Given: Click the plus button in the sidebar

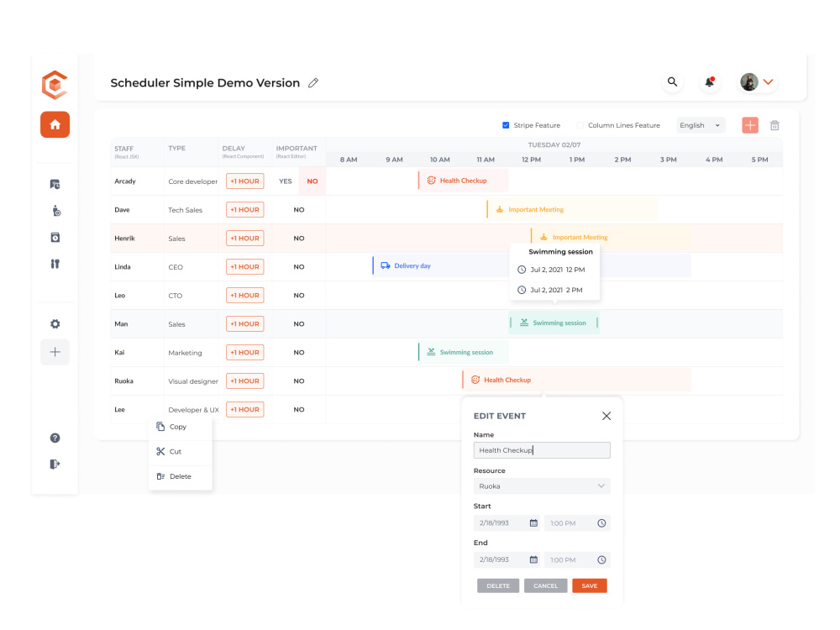Looking at the screenshot, I should pos(55,352).
